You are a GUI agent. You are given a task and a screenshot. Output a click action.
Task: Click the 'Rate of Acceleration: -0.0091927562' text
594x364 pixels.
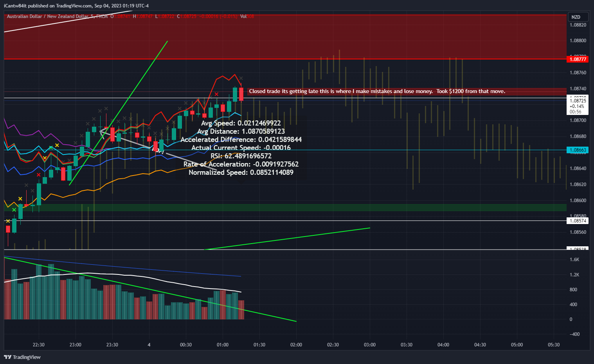pyautogui.click(x=241, y=164)
